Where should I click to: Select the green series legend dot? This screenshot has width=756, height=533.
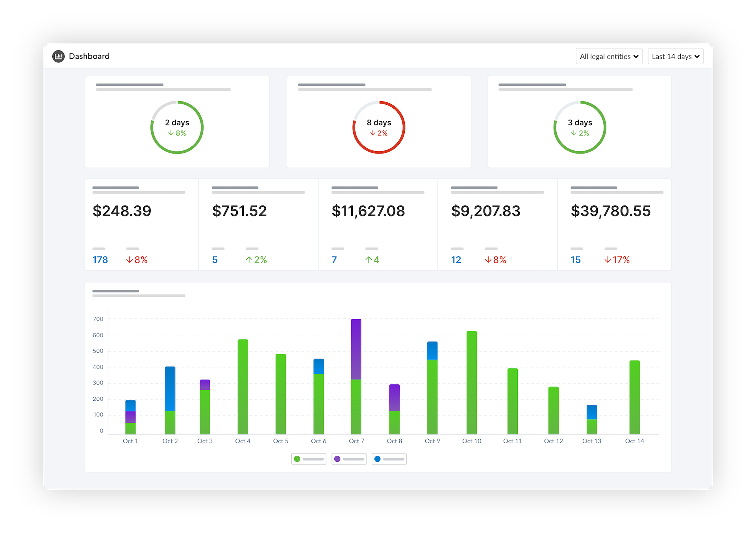coord(297,459)
